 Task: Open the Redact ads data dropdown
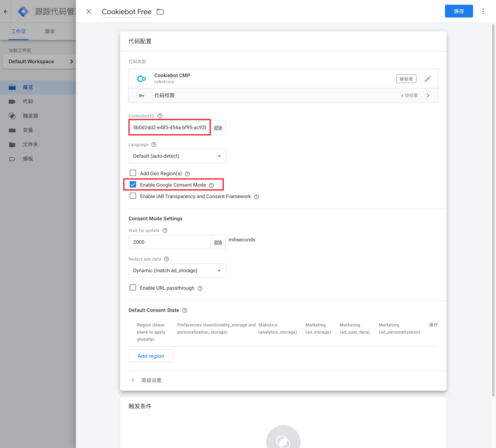coord(177,270)
